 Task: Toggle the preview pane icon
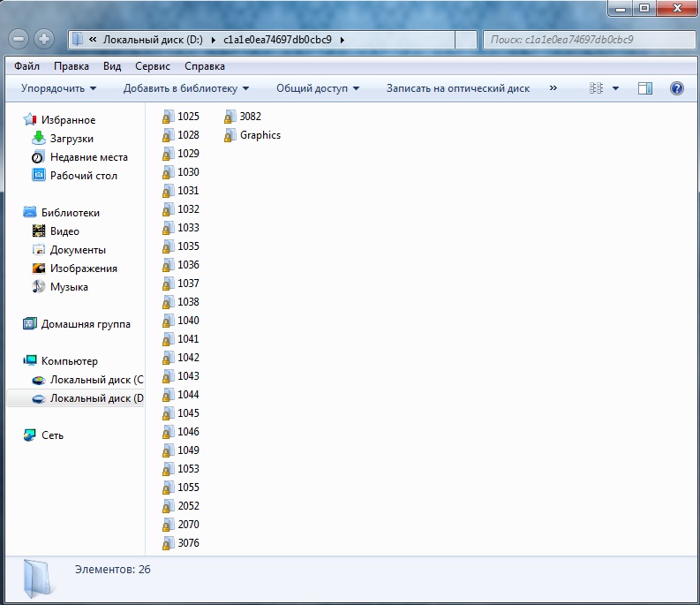[644, 88]
